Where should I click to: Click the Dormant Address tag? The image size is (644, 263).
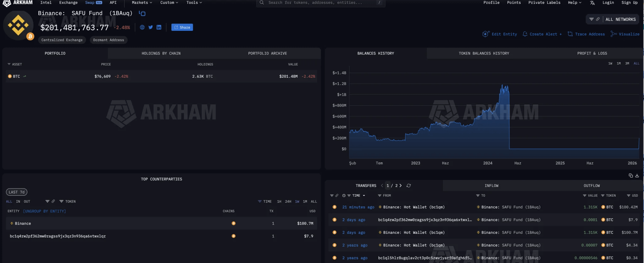pyautogui.click(x=108, y=40)
